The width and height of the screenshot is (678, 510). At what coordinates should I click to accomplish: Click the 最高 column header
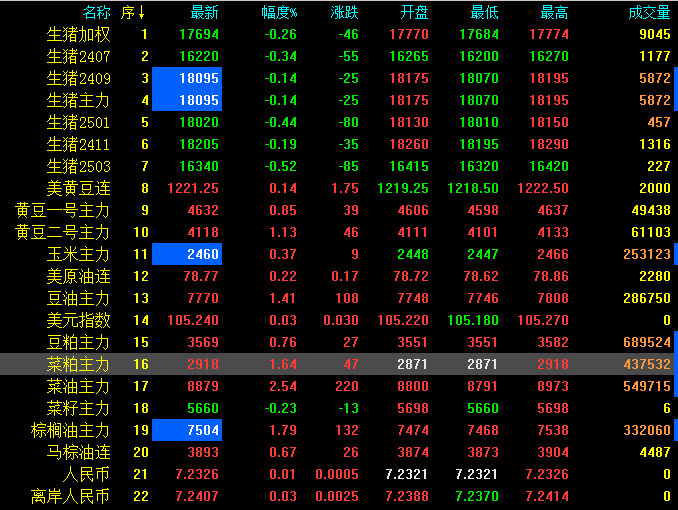[x=554, y=13]
